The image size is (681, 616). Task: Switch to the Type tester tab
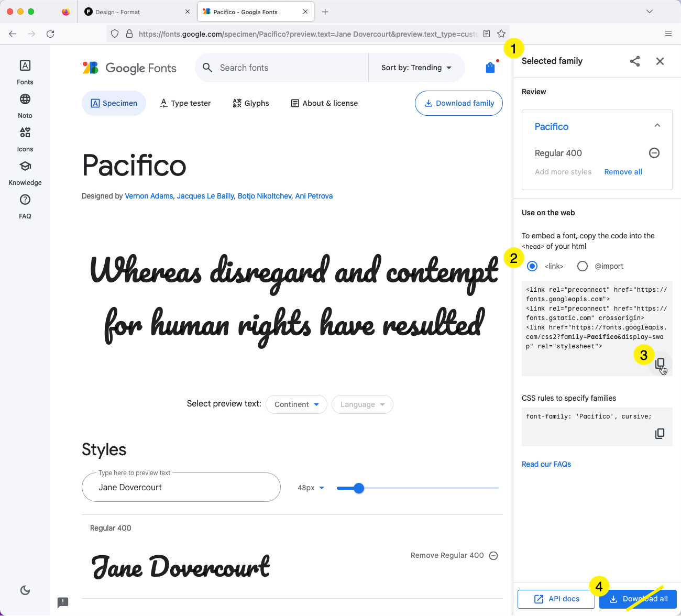click(x=185, y=103)
